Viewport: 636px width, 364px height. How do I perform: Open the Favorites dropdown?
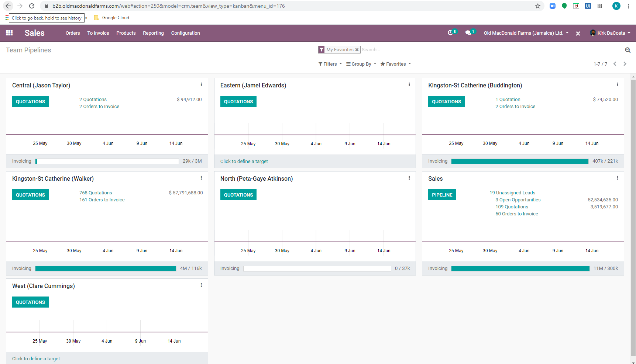coord(396,64)
